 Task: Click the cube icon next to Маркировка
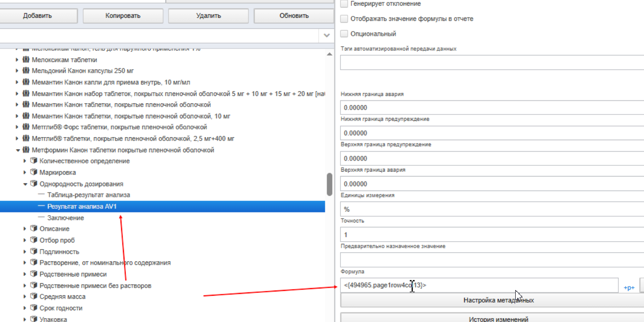[x=34, y=172]
